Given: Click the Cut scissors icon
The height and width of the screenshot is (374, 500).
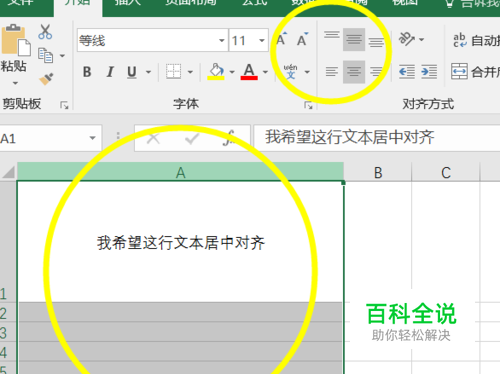Looking at the screenshot, I should click(45, 32).
